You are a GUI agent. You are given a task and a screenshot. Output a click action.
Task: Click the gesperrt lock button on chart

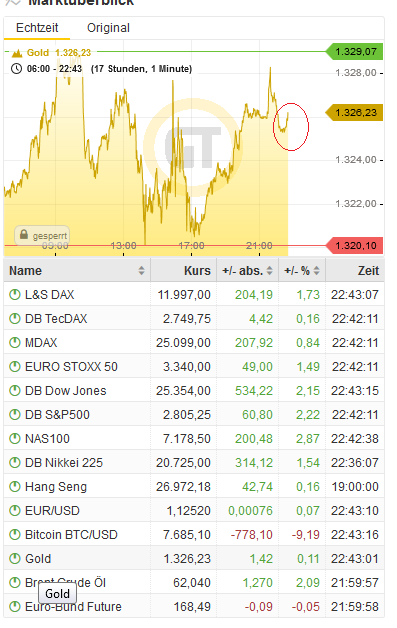tap(42, 235)
